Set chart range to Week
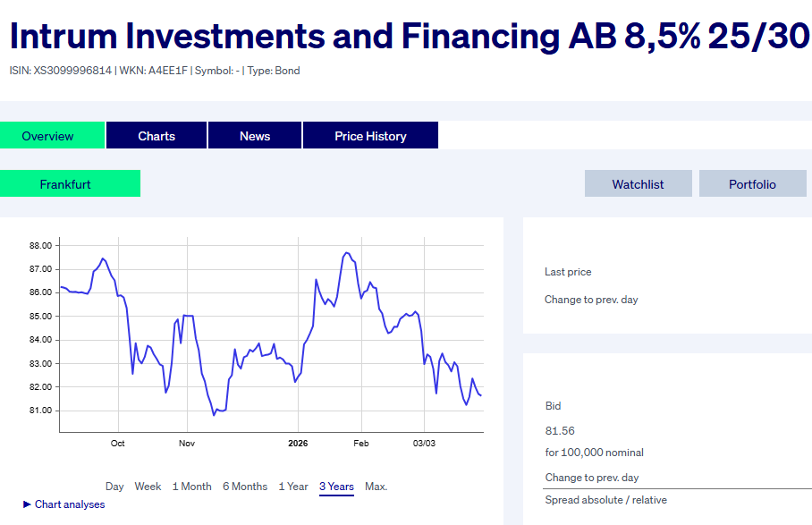The image size is (812, 525). pos(148,487)
